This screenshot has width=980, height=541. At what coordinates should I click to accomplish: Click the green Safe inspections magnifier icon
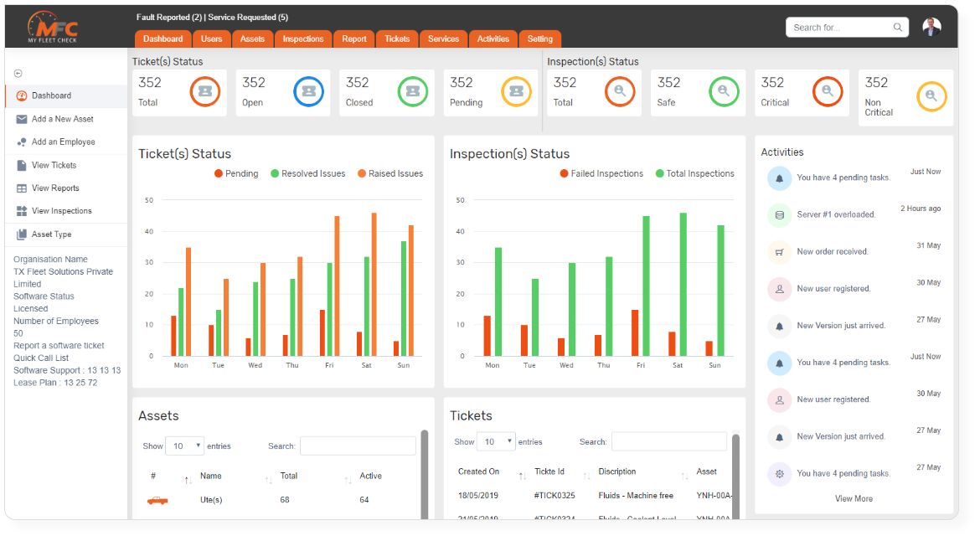(x=724, y=91)
